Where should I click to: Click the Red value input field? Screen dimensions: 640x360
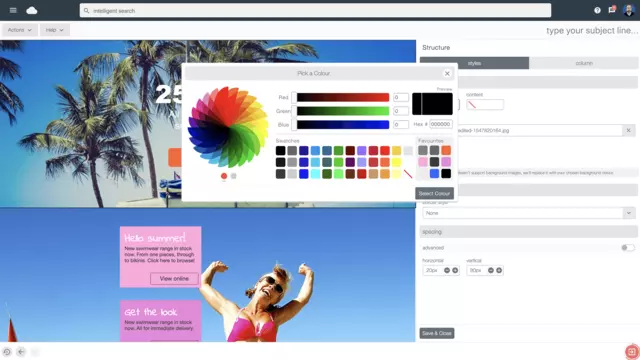pyautogui.click(x=401, y=97)
